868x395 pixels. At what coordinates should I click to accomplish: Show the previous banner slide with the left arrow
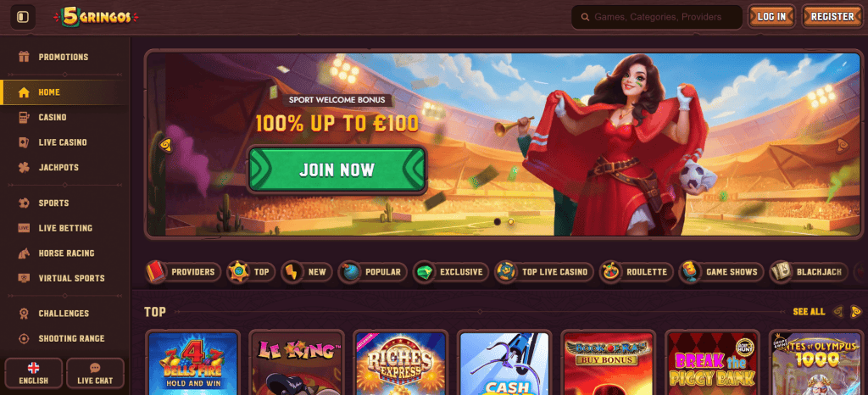(165, 145)
